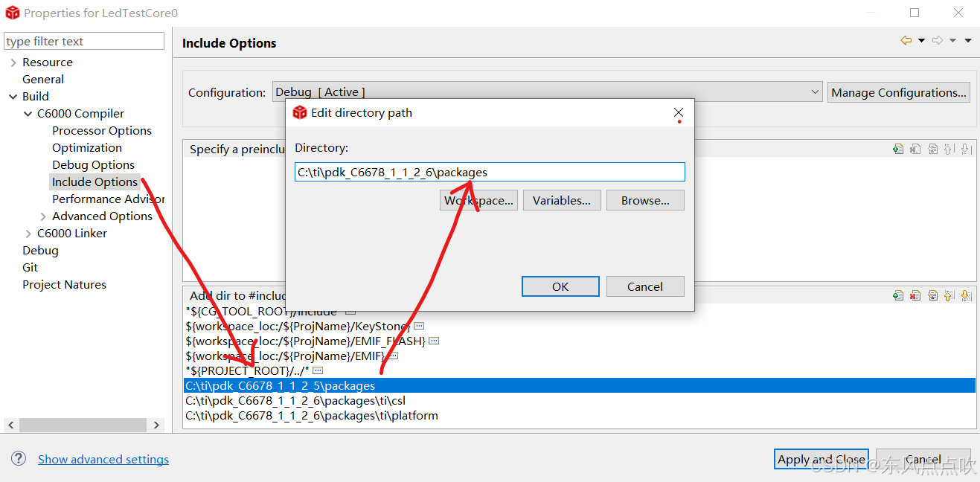Click Manage Configurations... button
This screenshot has height=482, width=980.
[899, 92]
